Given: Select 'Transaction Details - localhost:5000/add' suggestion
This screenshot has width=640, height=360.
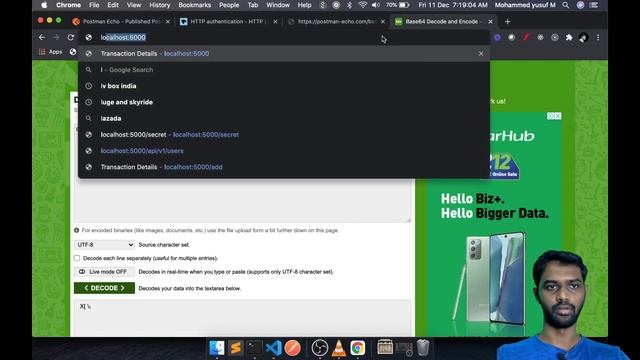Looking at the screenshot, I should [x=284, y=167].
